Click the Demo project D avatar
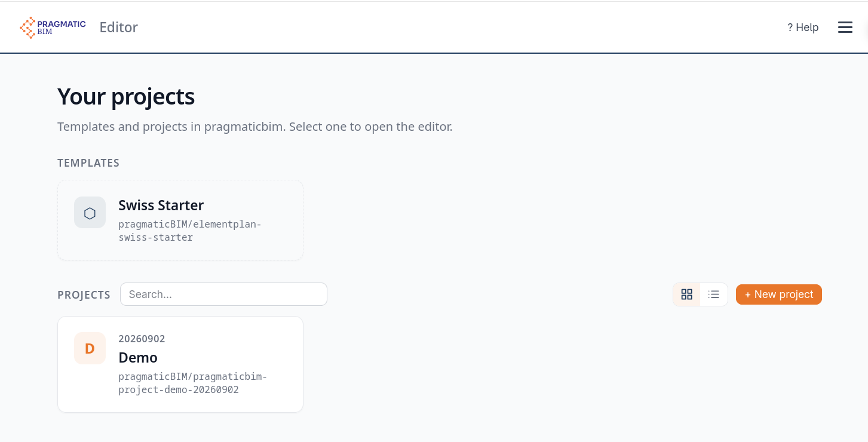 90,348
